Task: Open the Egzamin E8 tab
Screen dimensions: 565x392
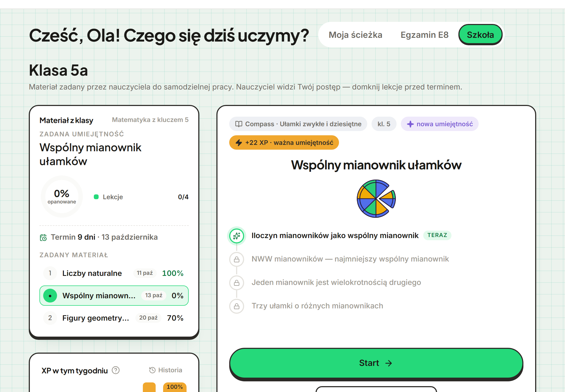Action: tap(425, 35)
